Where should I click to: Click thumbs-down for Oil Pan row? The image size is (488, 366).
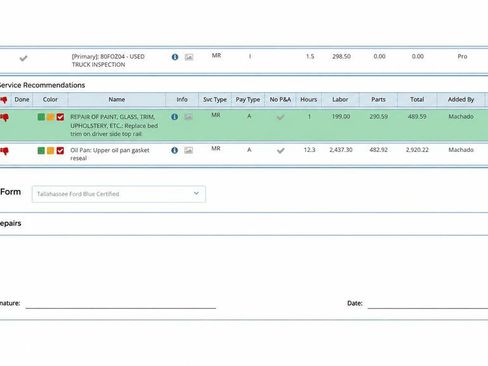pyautogui.click(x=4, y=151)
